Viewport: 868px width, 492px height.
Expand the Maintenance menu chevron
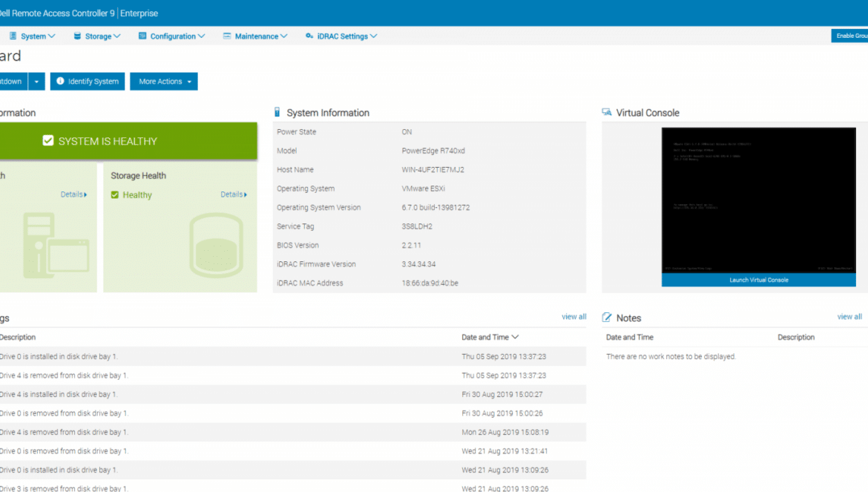click(283, 36)
